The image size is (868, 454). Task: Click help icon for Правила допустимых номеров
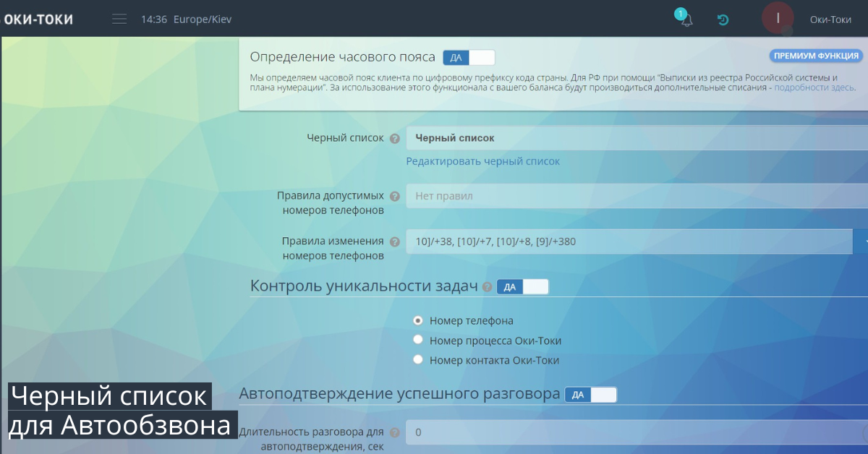pos(394,196)
